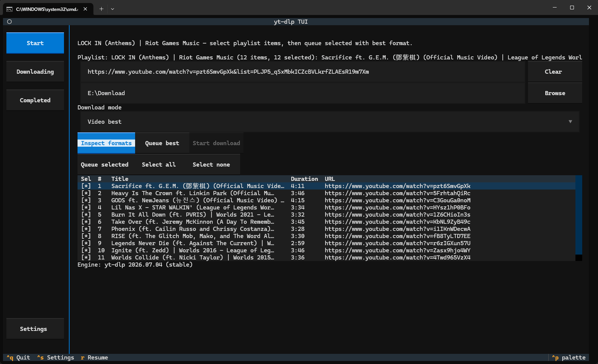
Task: Click Select all playlist items
Action: 158,164
